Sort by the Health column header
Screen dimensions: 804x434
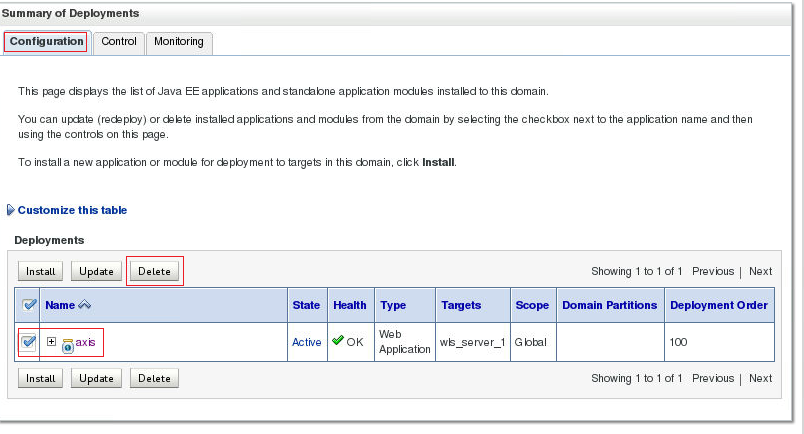[x=350, y=305]
